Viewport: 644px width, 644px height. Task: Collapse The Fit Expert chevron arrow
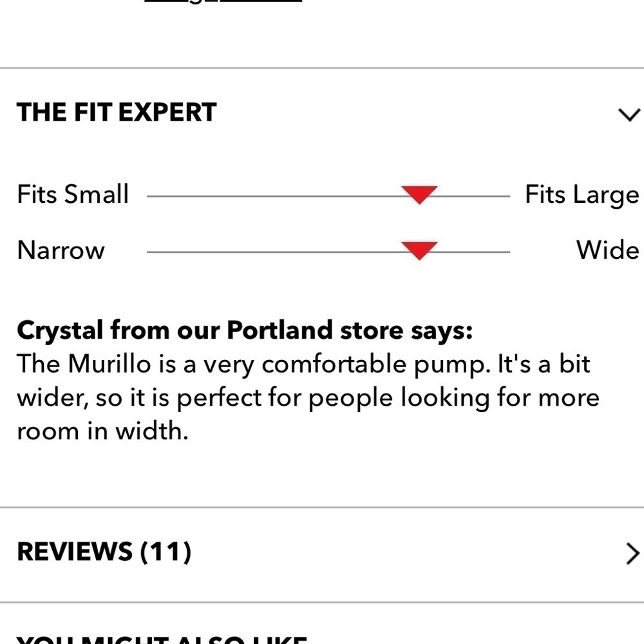(629, 115)
